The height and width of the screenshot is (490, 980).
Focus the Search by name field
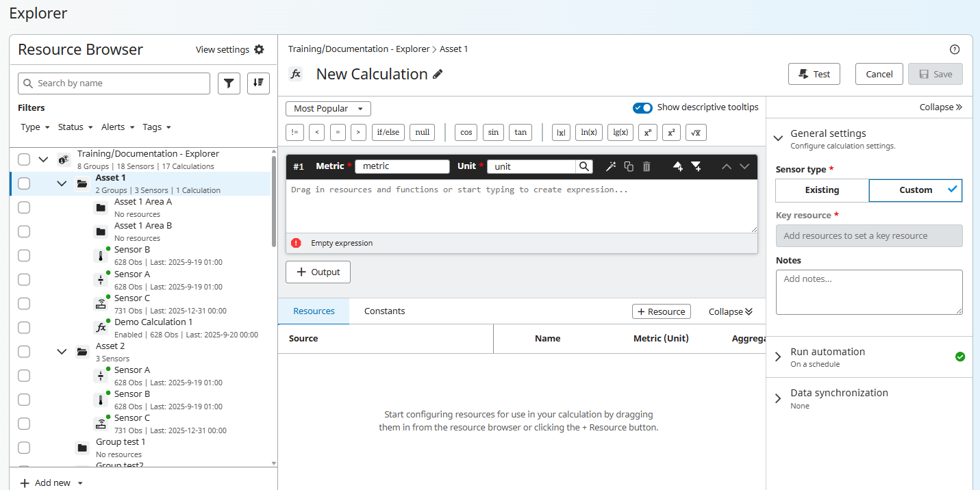click(114, 83)
